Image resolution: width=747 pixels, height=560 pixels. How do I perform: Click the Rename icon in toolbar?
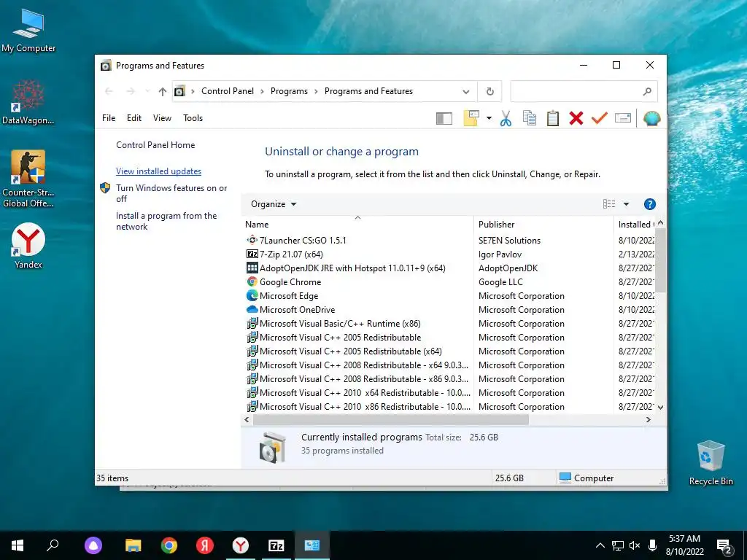point(623,117)
